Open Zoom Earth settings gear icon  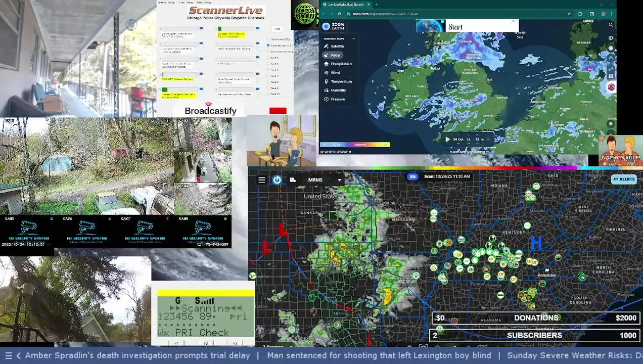click(611, 38)
